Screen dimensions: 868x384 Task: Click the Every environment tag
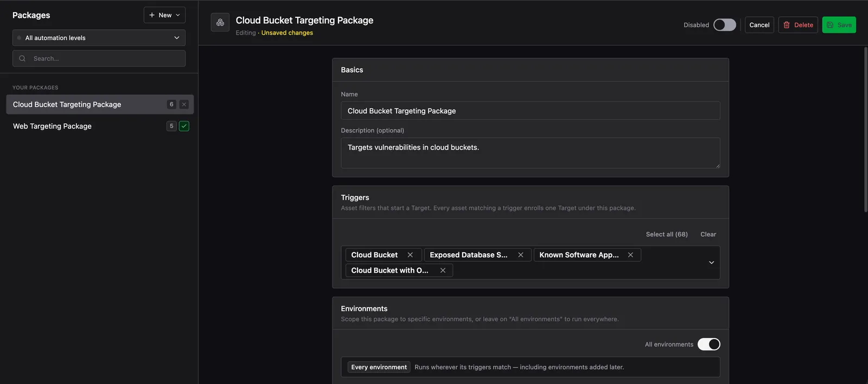coord(379,367)
